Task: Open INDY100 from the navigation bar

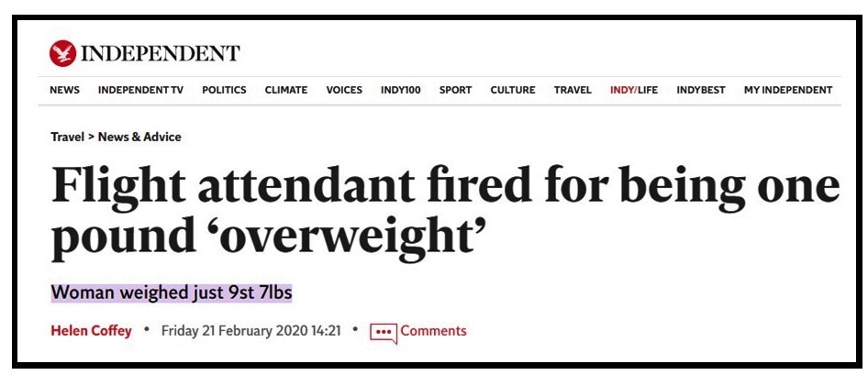Action: click(400, 90)
